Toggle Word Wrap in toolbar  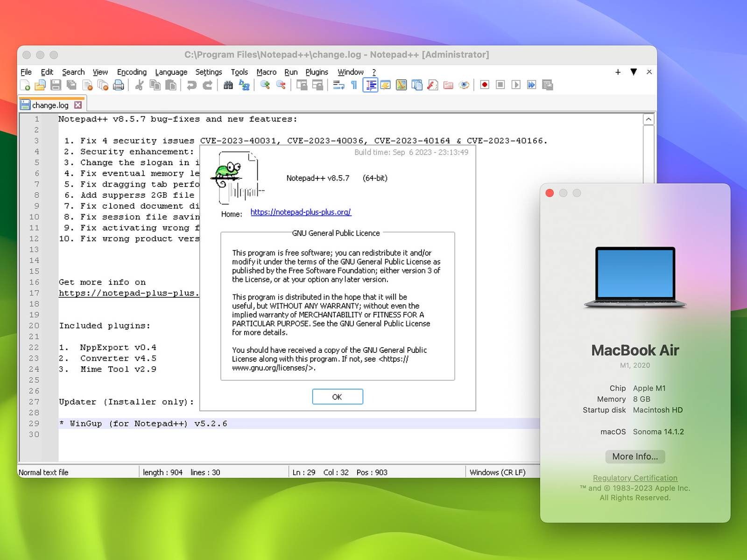coord(338,85)
